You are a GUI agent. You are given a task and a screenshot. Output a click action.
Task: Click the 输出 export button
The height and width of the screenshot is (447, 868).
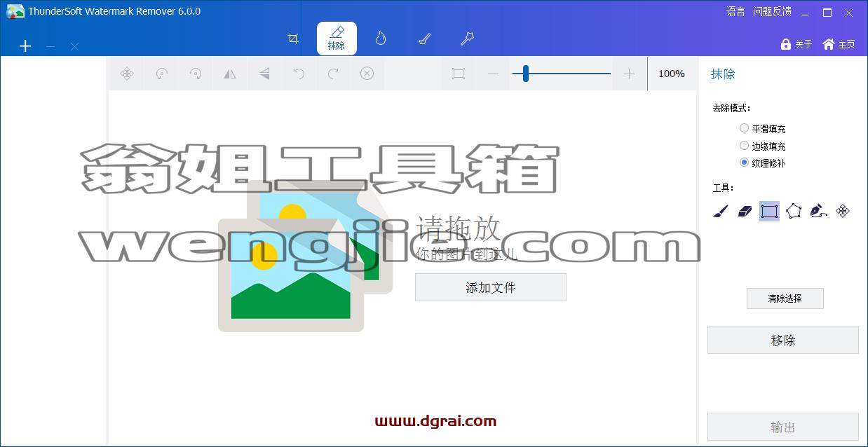[783, 427]
